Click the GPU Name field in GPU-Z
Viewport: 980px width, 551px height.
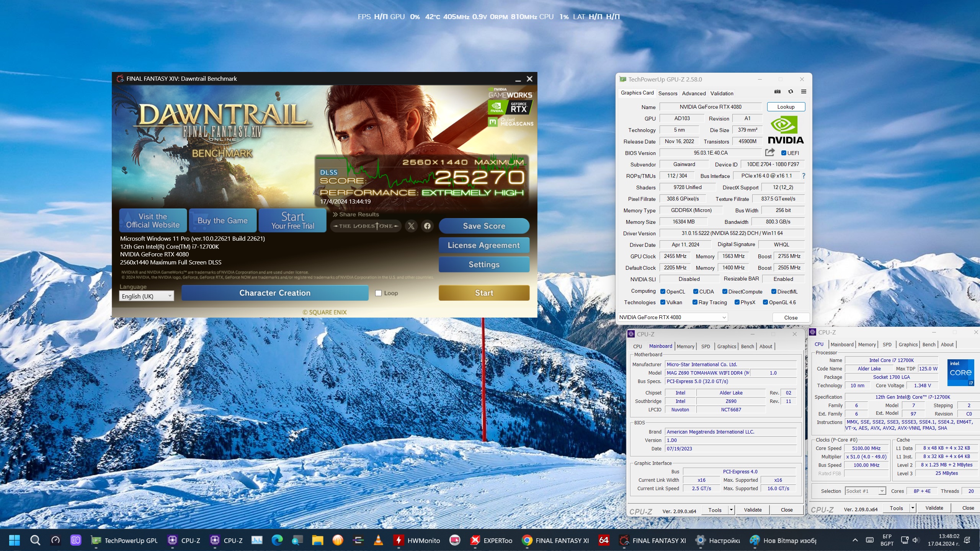pos(710,107)
